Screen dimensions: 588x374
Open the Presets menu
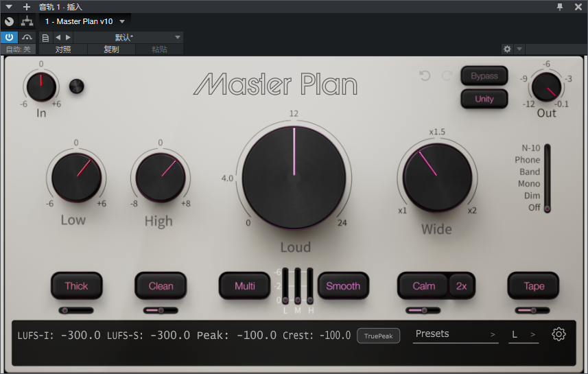click(x=456, y=334)
